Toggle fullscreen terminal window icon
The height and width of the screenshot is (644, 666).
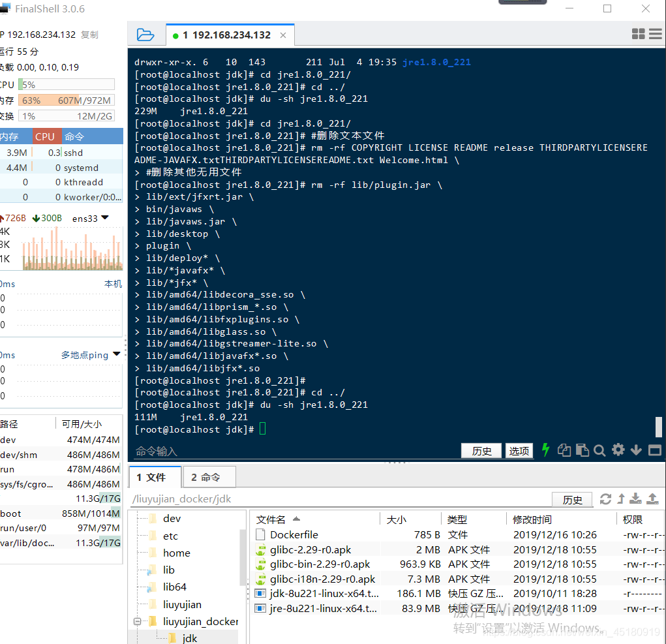[x=654, y=450]
